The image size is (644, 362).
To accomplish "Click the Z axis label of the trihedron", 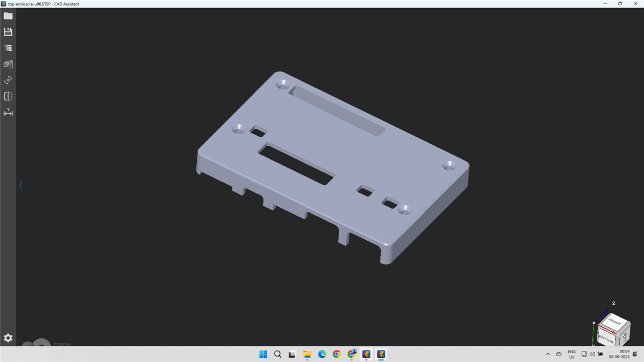I will click(x=614, y=303).
